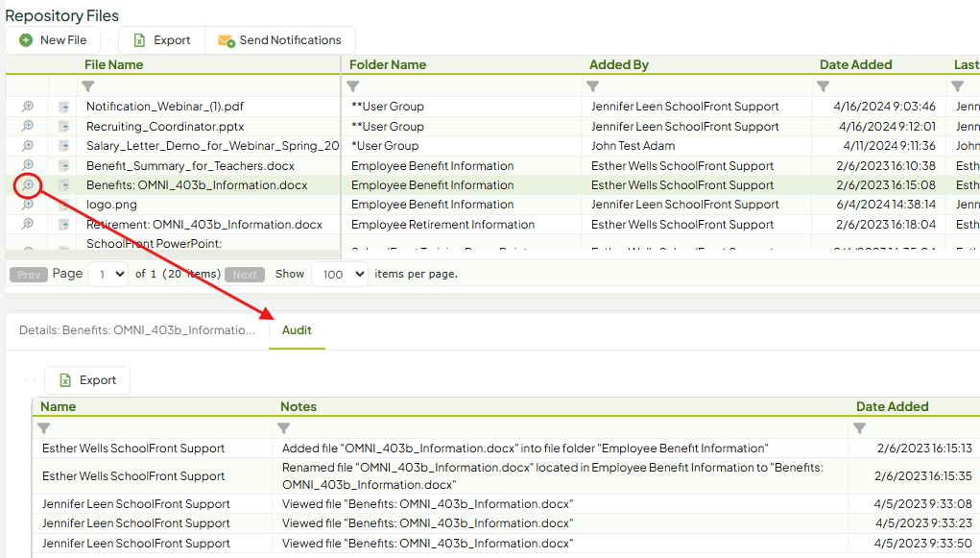This screenshot has height=558, width=980.
Task: Click document icon next to Notification_Webinar_(1).pdf
Action: coord(63,107)
